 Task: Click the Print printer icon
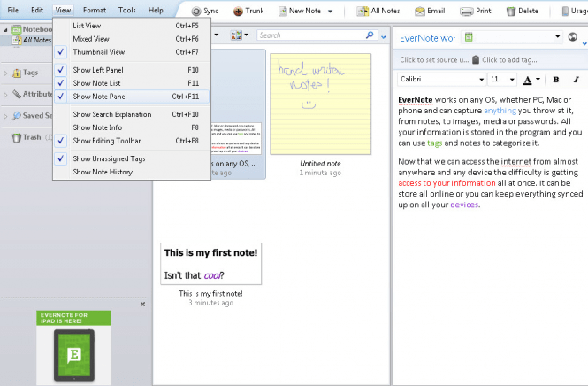(x=467, y=12)
